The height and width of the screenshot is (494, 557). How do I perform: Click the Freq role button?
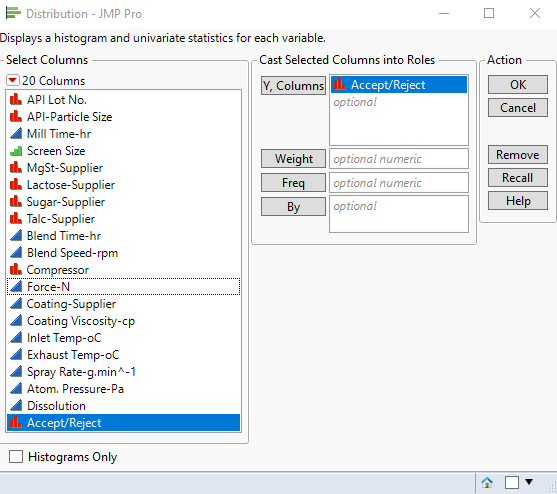pyautogui.click(x=293, y=183)
